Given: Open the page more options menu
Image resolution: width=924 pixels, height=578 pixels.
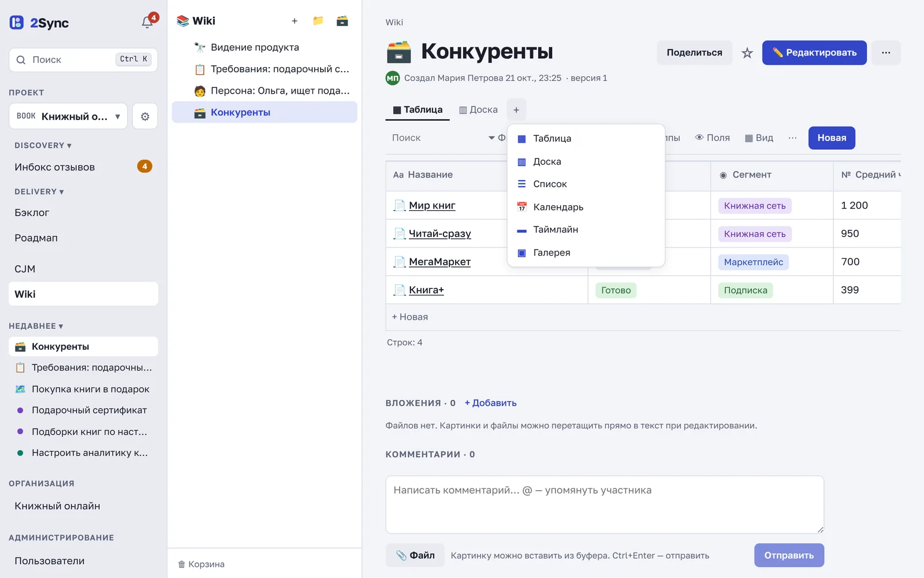Looking at the screenshot, I should click(886, 53).
